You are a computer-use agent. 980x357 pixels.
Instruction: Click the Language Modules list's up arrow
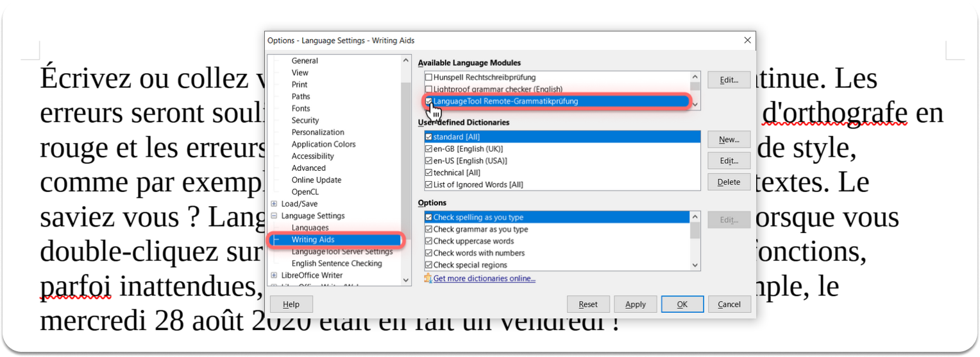pyautogui.click(x=695, y=76)
